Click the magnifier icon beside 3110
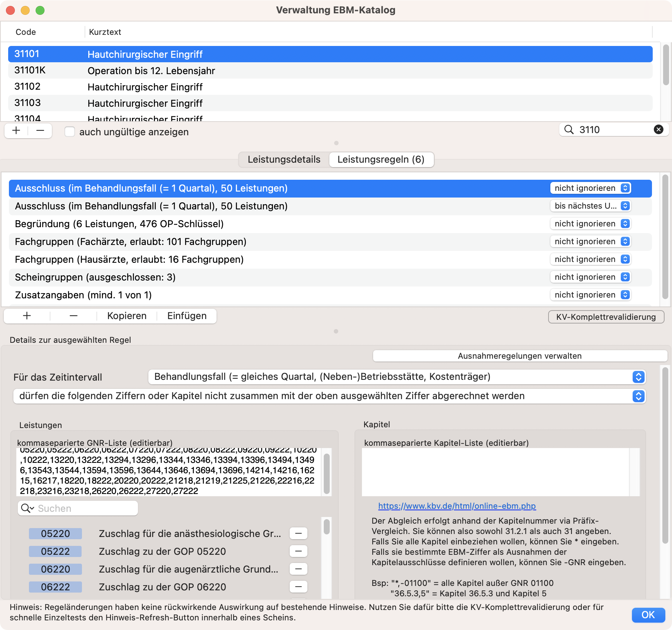This screenshot has height=630, width=672. tap(569, 129)
